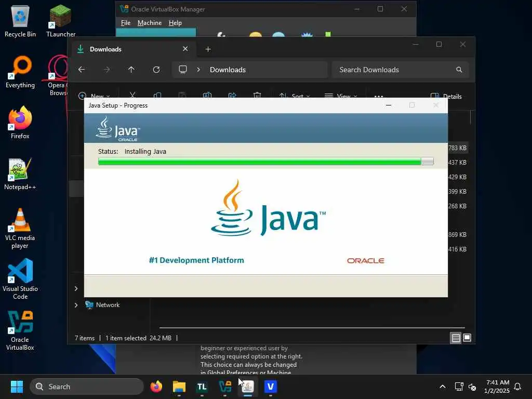Image resolution: width=532 pixels, height=399 pixels.
Task: Expand the collapsed node above Network
Action: tap(76, 289)
